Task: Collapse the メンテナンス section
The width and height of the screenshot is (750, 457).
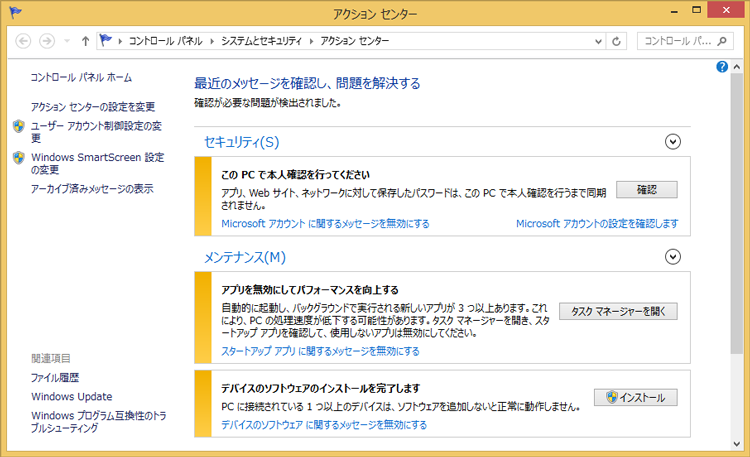Action: coord(672,257)
